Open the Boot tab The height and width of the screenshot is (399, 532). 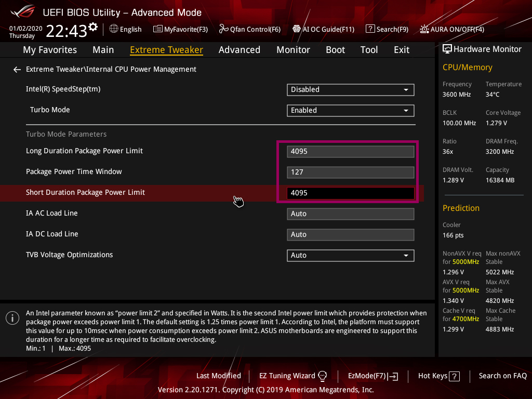pyautogui.click(x=335, y=50)
